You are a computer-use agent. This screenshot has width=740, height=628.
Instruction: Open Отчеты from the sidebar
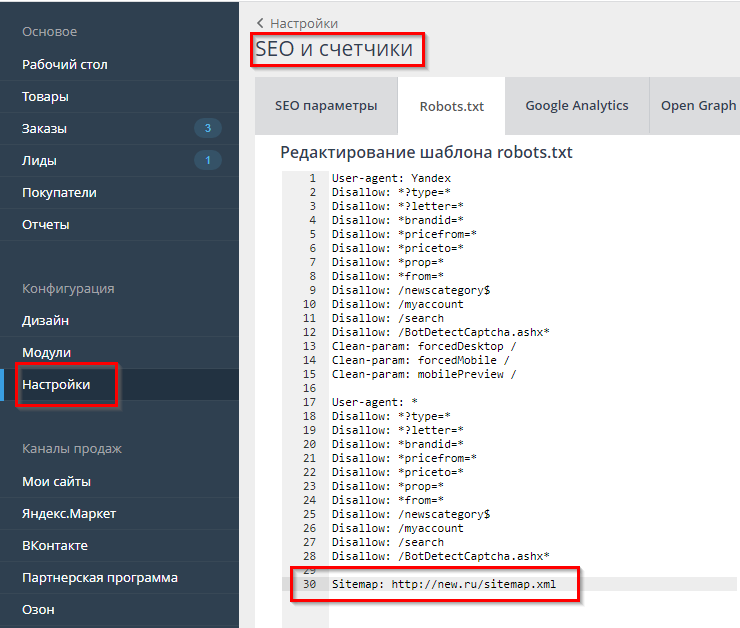46,224
